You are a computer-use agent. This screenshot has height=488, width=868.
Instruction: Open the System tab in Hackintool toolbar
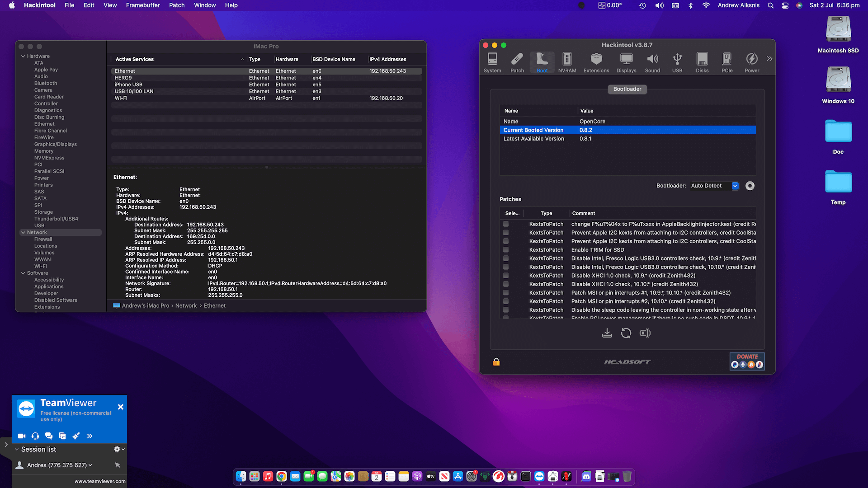492,62
